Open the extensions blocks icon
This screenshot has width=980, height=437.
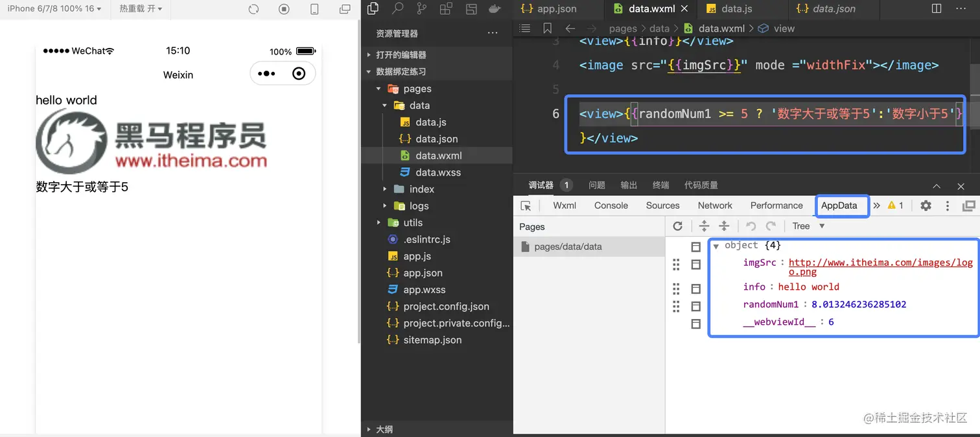click(x=446, y=8)
